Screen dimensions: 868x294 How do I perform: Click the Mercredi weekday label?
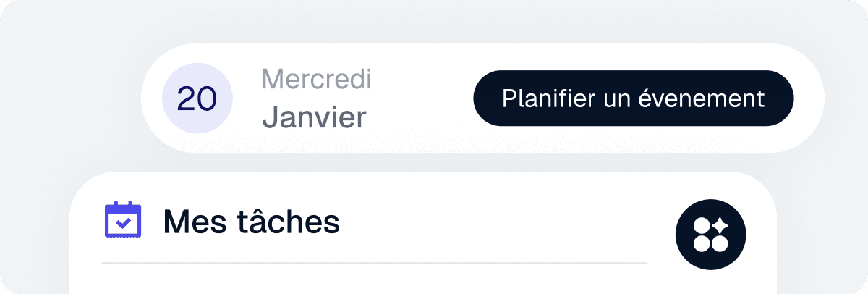click(316, 79)
